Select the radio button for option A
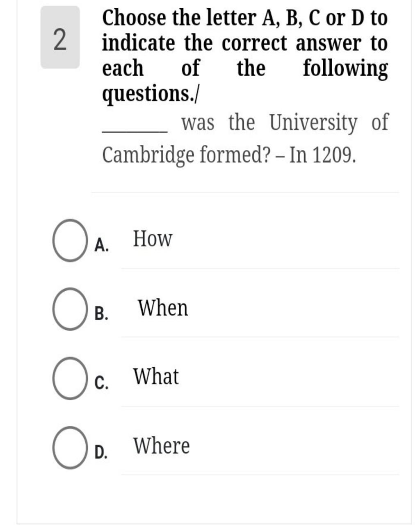This screenshot has height=525, width=420. click(x=69, y=240)
